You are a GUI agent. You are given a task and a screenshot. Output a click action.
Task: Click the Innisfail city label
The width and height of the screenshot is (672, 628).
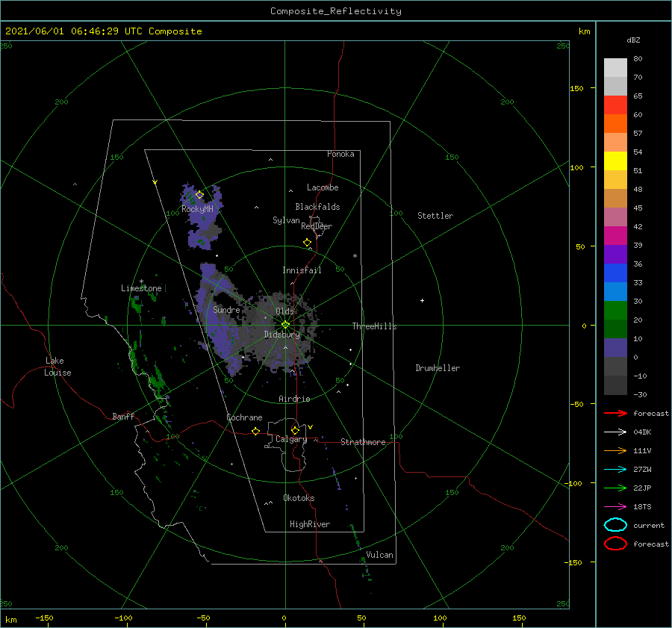[x=302, y=270]
